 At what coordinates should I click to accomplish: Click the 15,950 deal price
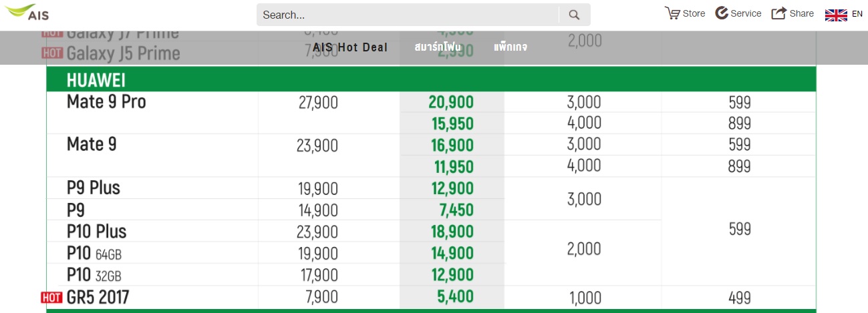452,124
